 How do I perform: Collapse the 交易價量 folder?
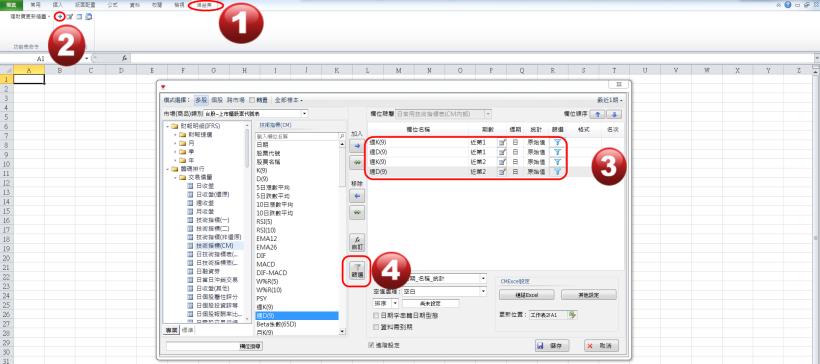176,177
